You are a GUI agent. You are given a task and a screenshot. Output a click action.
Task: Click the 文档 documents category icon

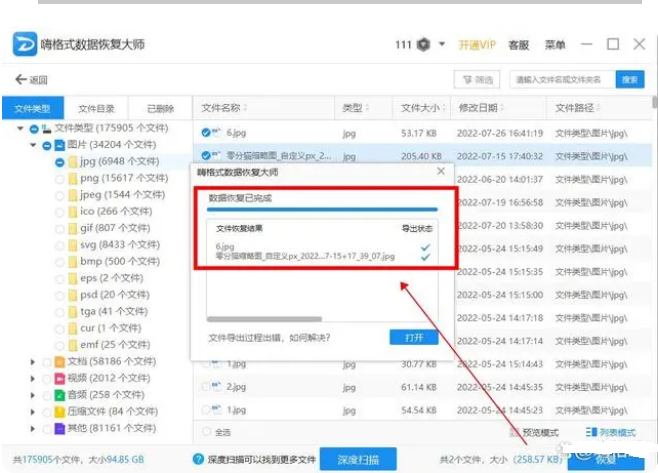tap(59, 361)
